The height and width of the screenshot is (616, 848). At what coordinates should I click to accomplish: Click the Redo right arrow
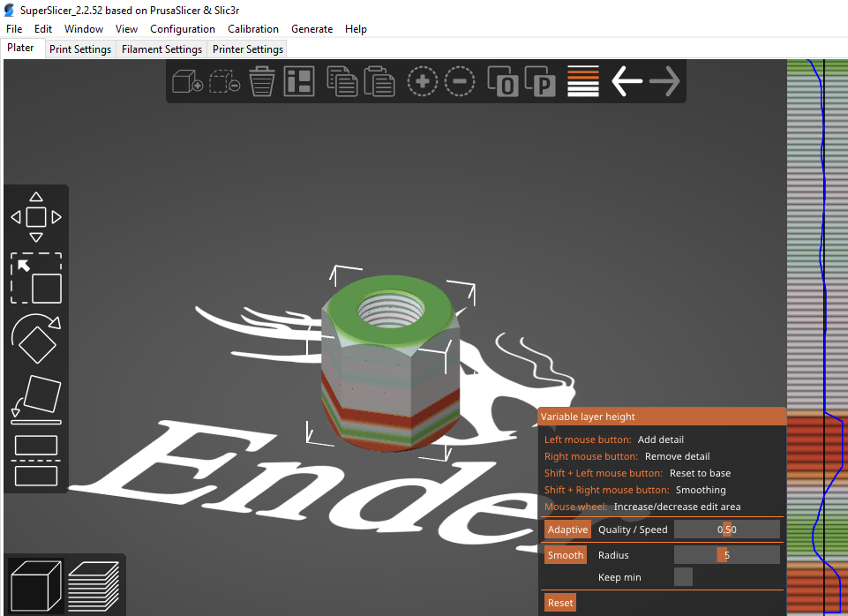pyautogui.click(x=664, y=81)
